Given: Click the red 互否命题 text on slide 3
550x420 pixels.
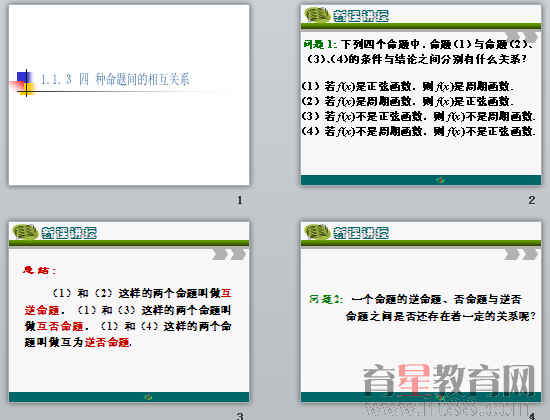Looking at the screenshot, I should point(60,326).
